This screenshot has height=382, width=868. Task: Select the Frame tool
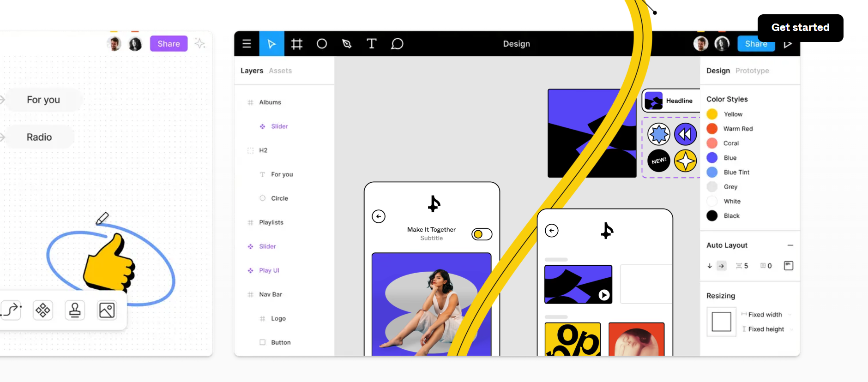click(x=297, y=44)
